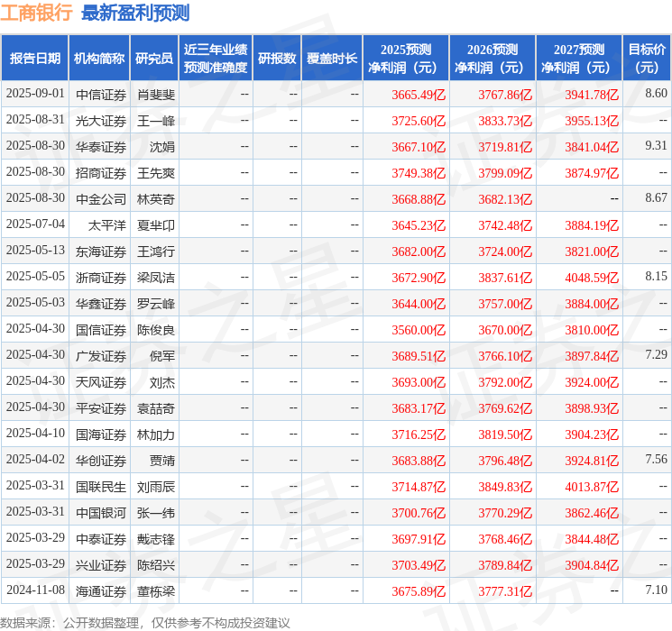The image size is (672, 631).
Task: Click target price 7.56
Action: pyautogui.click(x=656, y=459)
